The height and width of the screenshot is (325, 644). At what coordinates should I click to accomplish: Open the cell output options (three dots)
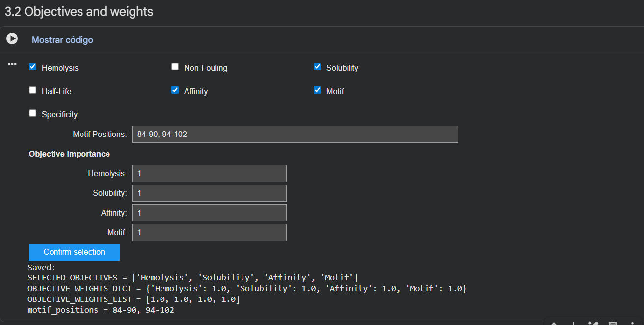(x=12, y=64)
